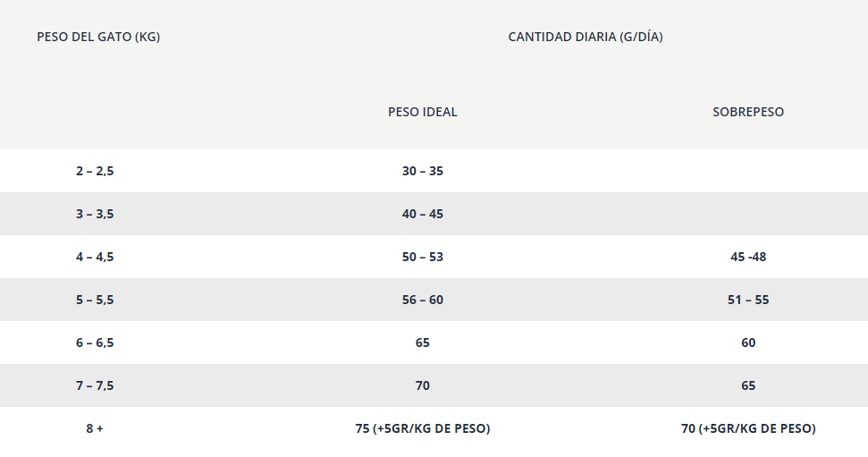The width and height of the screenshot is (868, 457).
Task: Click the '45 -48' overweight value
Action: (748, 257)
